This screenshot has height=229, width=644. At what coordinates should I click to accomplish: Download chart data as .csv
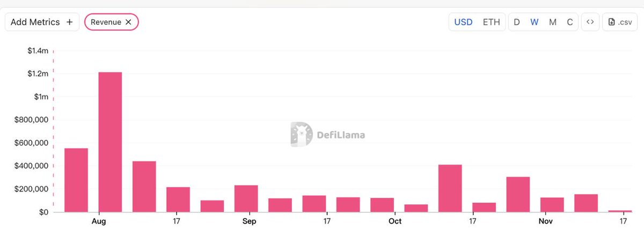click(620, 22)
